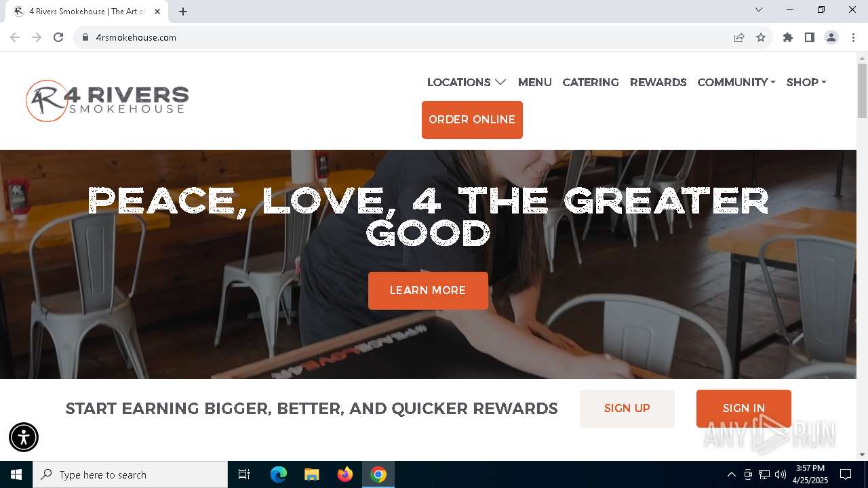This screenshot has width=868, height=488.
Task: Expand the Shop dropdown menu
Action: [x=806, y=82]
